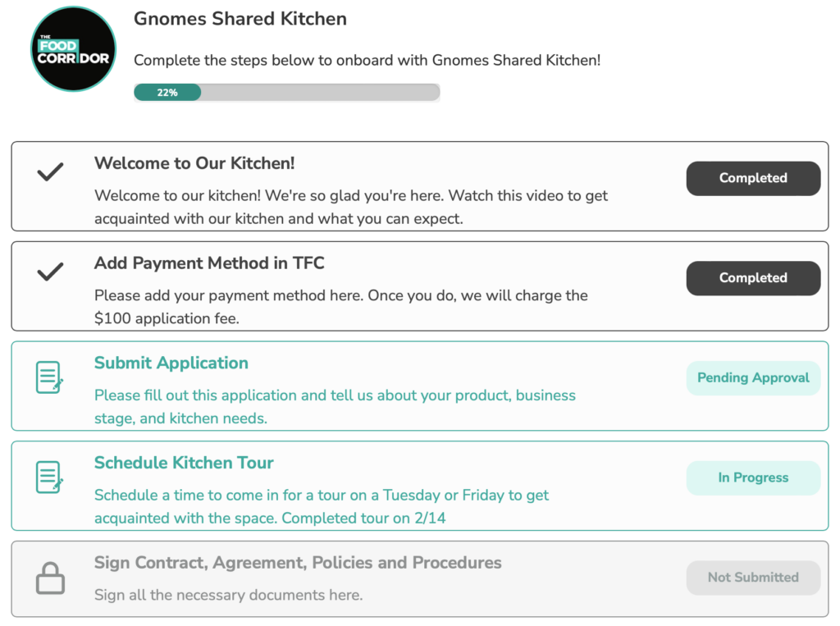Click the Gnomes Shared Kitchen page title
840x626 pixels.
point(240,19)
